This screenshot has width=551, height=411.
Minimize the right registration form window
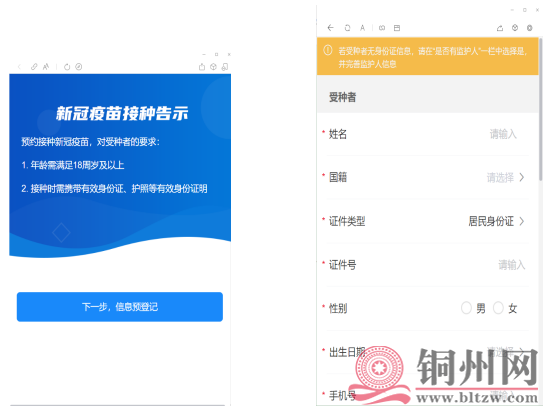pos(512,10)
